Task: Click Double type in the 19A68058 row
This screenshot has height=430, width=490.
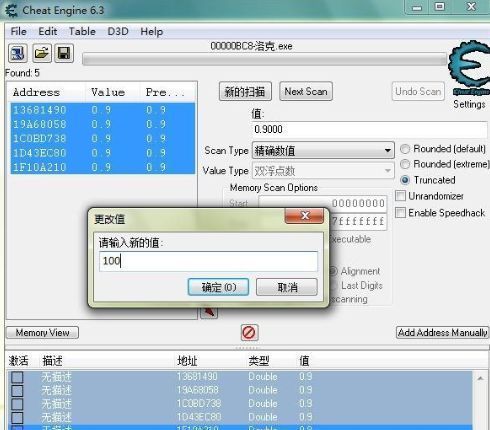Action: [x=263, y=390]
